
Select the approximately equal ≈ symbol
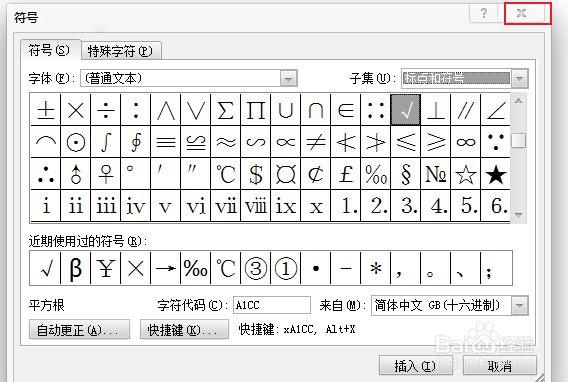click(226, 142)
